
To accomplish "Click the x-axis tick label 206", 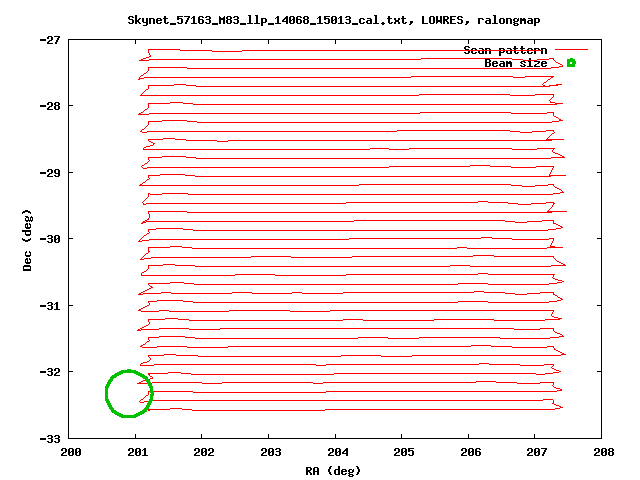I will (471, 452).
